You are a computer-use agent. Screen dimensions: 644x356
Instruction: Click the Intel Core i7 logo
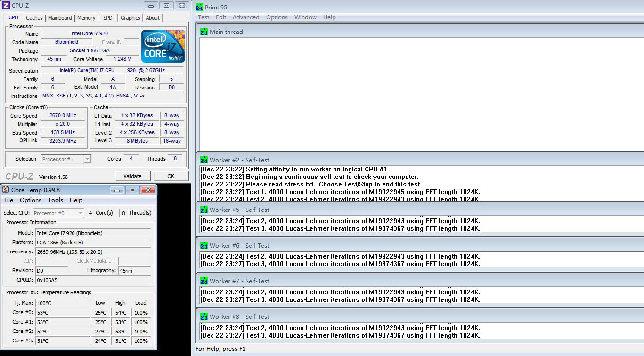tap(163, 46)
